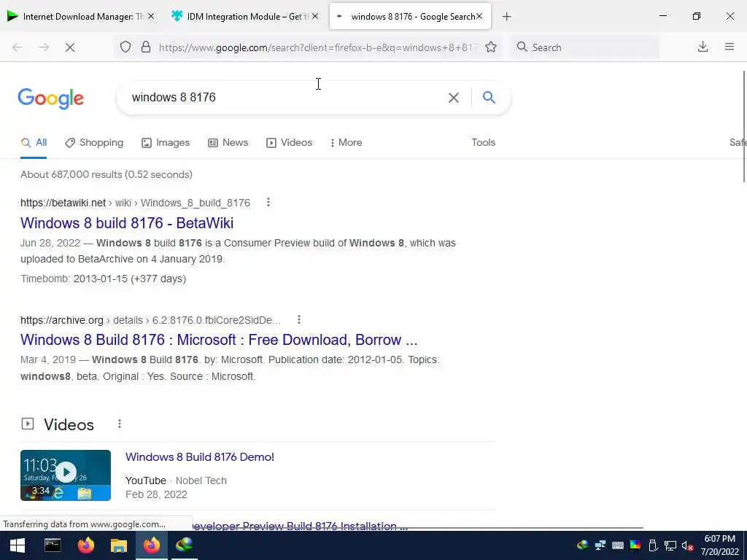Close the windows 8 8176 search tab

[480, 16]
